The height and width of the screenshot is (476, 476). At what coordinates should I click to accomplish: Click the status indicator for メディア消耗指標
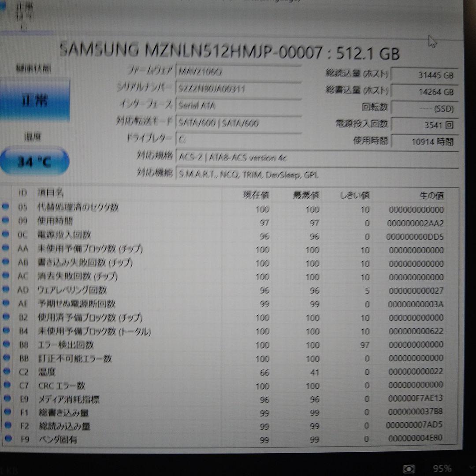click(x=7, y=398)
